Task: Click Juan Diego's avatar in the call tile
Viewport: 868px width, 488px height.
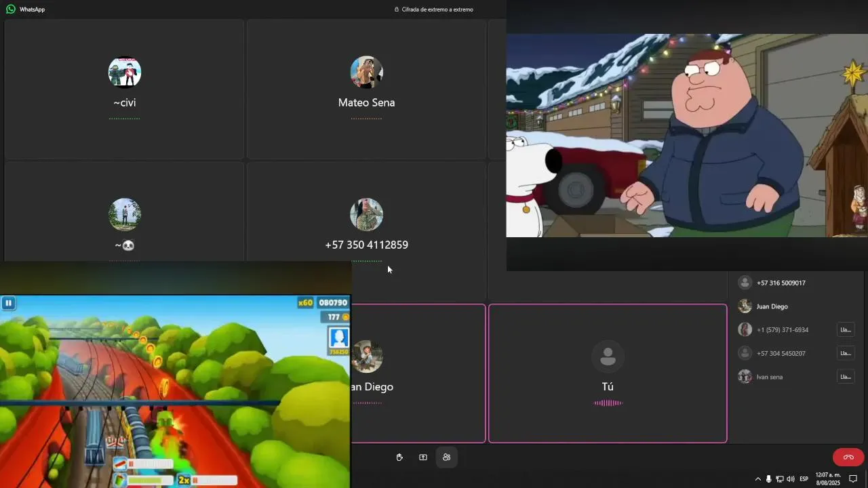Action: pos(367,357)
